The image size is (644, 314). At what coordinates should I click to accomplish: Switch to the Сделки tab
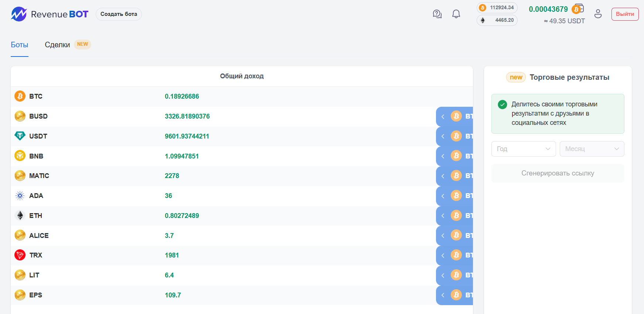pyautogui.click(x=57, y=45)
